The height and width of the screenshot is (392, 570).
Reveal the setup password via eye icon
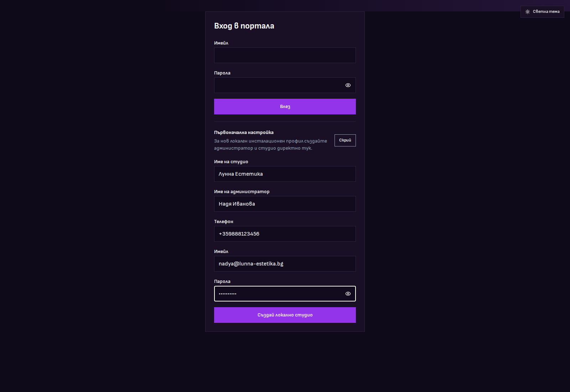click(x=348, y=294)
